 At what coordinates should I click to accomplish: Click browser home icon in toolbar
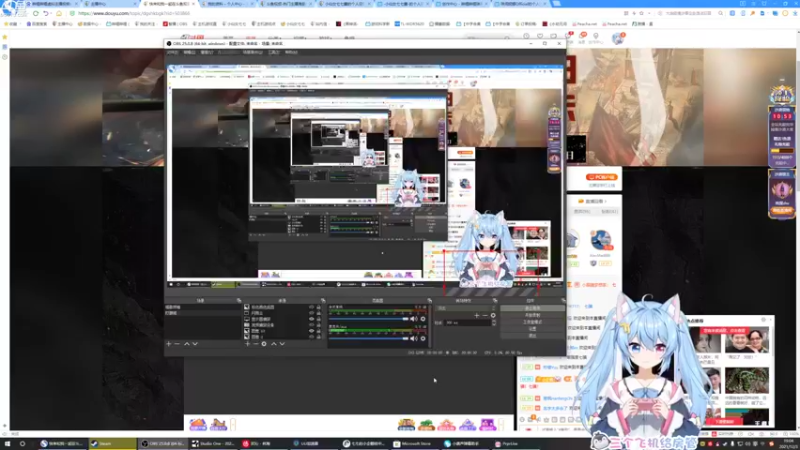[59, 13]
